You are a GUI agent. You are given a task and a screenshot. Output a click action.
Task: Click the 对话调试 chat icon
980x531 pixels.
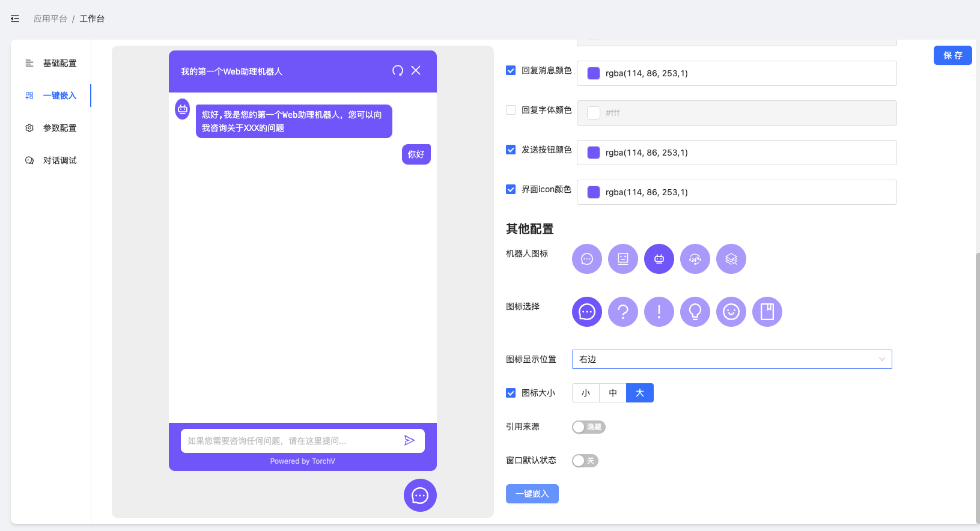29,160
